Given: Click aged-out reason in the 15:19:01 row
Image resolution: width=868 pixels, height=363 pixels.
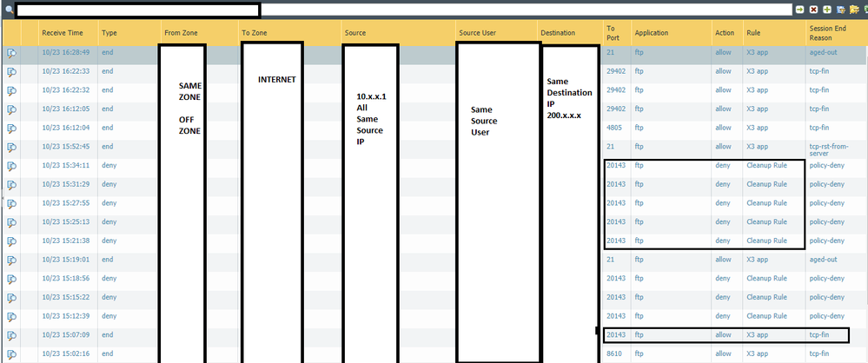Looking at the screenshot, I should 823,259.
